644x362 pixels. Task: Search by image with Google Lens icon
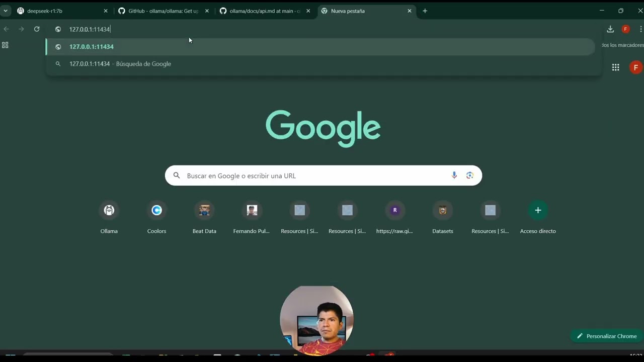click(x=470, y=175)
